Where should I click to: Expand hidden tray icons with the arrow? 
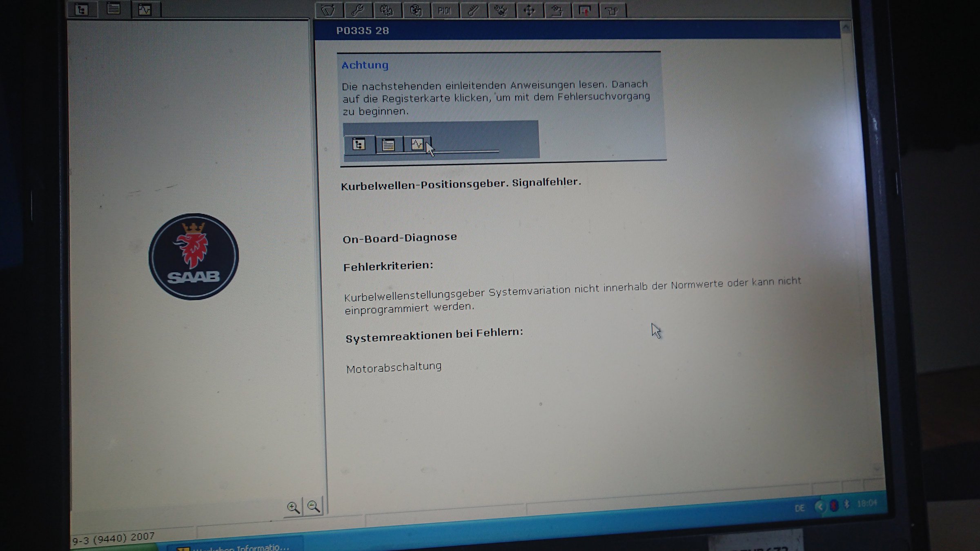click(x=820, y=507)
